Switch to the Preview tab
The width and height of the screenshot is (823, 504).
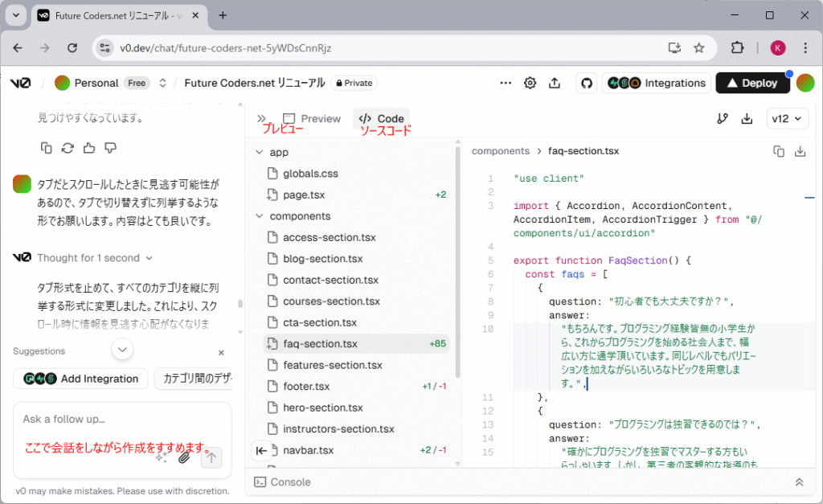click(312, 119)
